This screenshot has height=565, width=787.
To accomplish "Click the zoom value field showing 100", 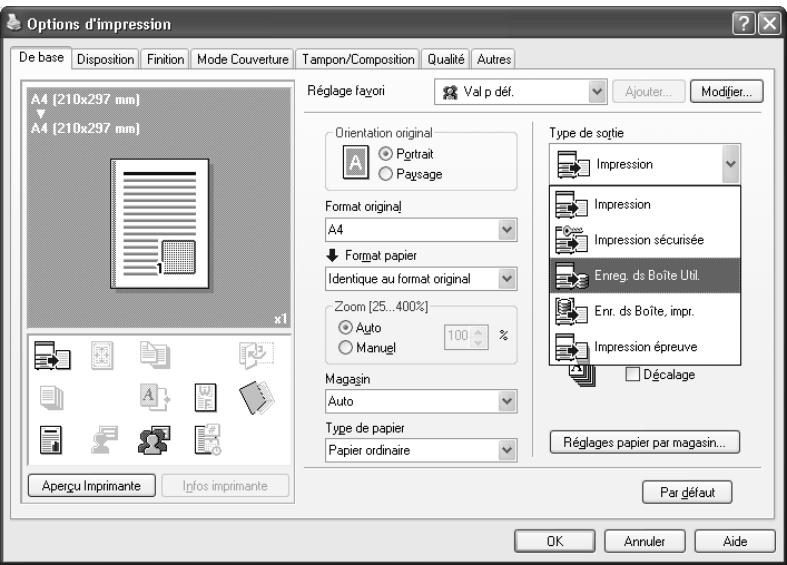I will [458, 336].
